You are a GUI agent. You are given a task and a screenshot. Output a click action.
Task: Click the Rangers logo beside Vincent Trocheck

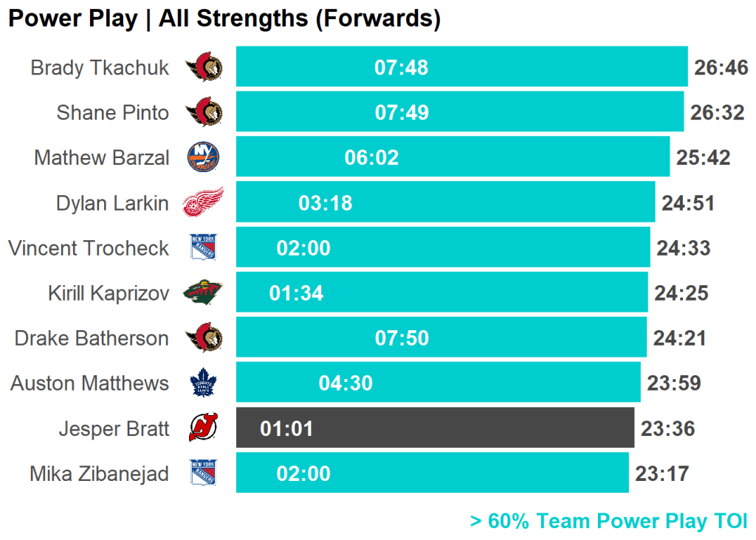203,247
